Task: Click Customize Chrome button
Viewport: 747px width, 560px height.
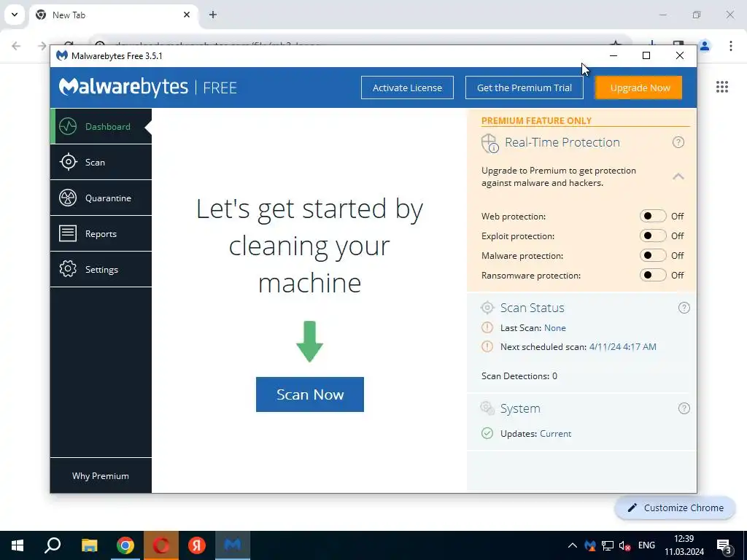Action: click(675, 507)
